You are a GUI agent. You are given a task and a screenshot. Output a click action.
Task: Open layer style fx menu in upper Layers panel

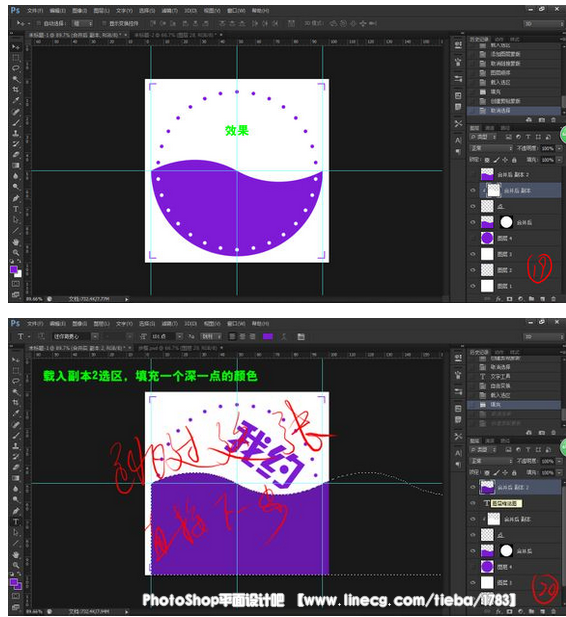(498, 299)
